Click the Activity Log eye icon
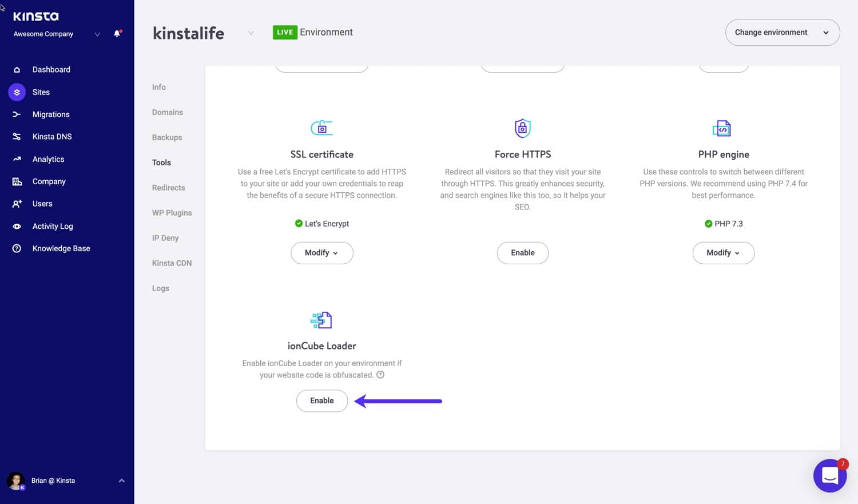858x504 pixels. [17, 226]
